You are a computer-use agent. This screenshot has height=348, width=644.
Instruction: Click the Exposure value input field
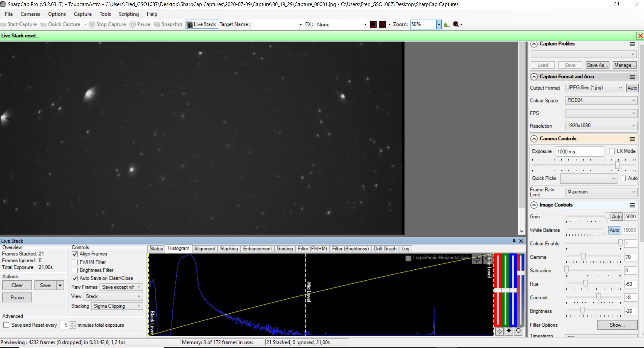pos(579,152)
